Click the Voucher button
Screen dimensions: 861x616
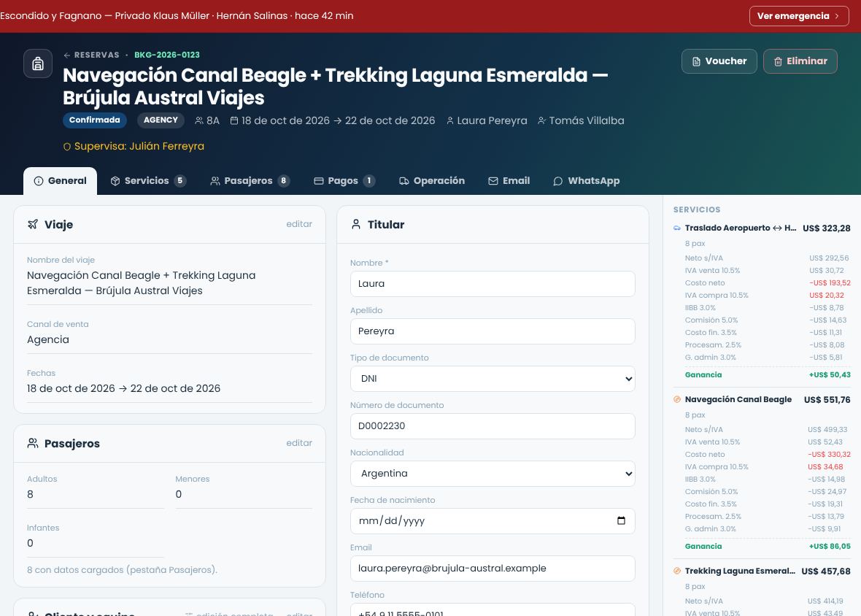point(719,61)
